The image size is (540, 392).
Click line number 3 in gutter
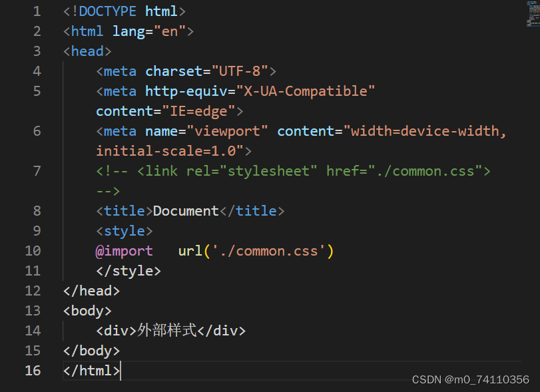(x=37, y=51)
